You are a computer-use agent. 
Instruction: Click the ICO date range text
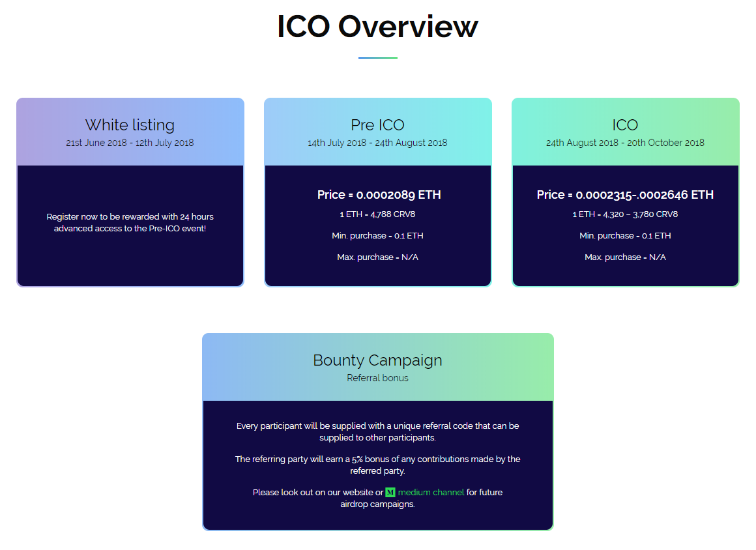[x=626, y=143]
